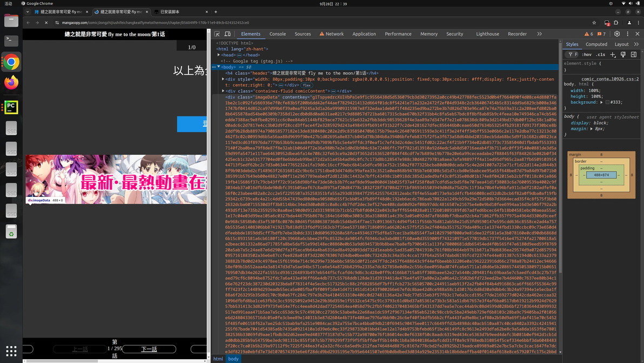Viewport: 644px width, 363px height.
Task: Switch to the Computed styles tab
Action: pyautogui.click(x=596, y=44)
